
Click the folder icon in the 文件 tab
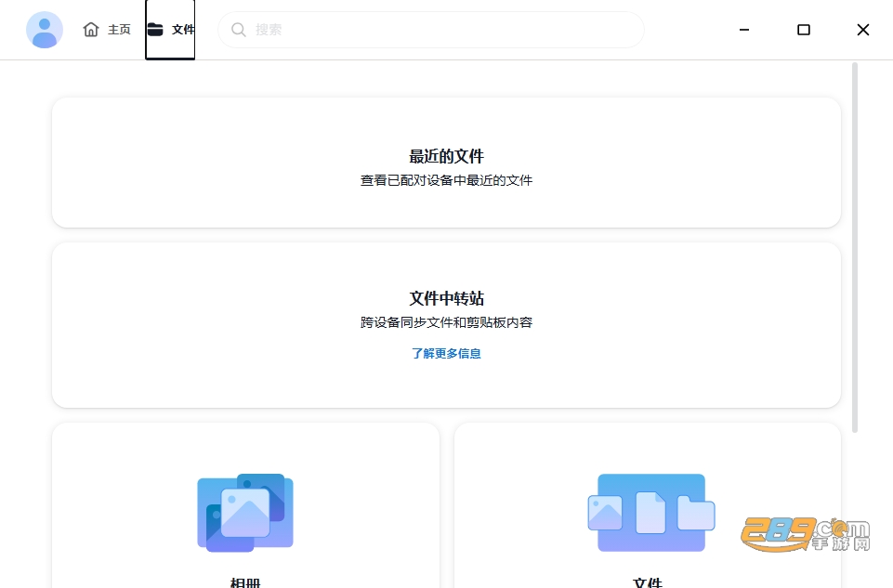155,29
